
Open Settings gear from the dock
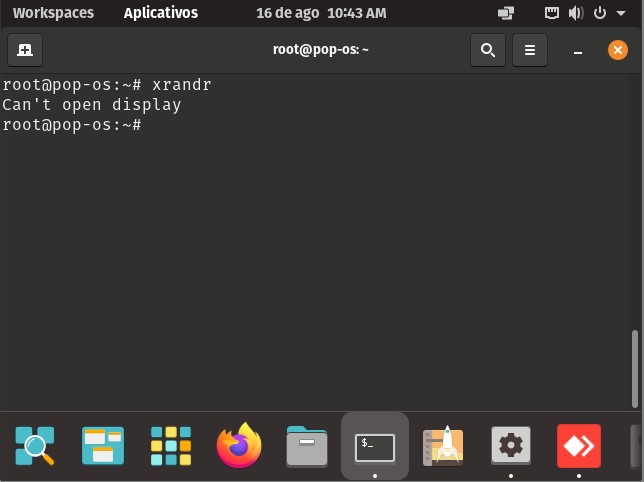click(x=511, y=446)
